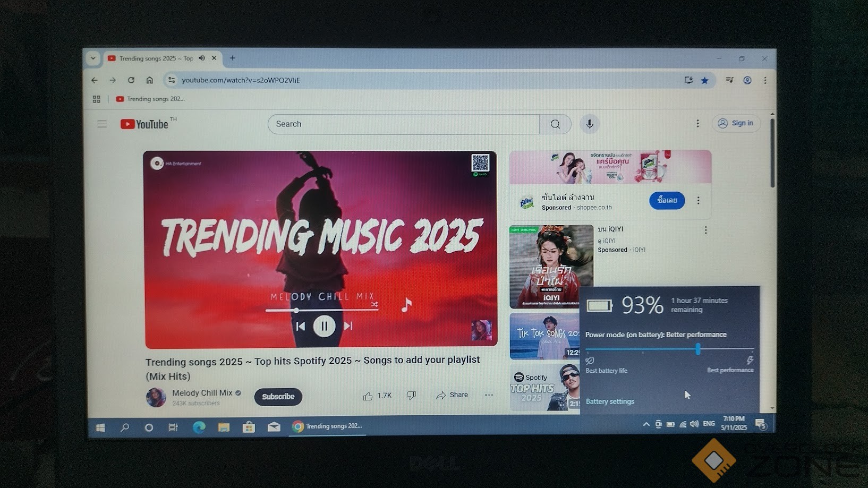The image size is (868, 488).
Task: Open Mail app from taskbar
Action: click(274, 426)
